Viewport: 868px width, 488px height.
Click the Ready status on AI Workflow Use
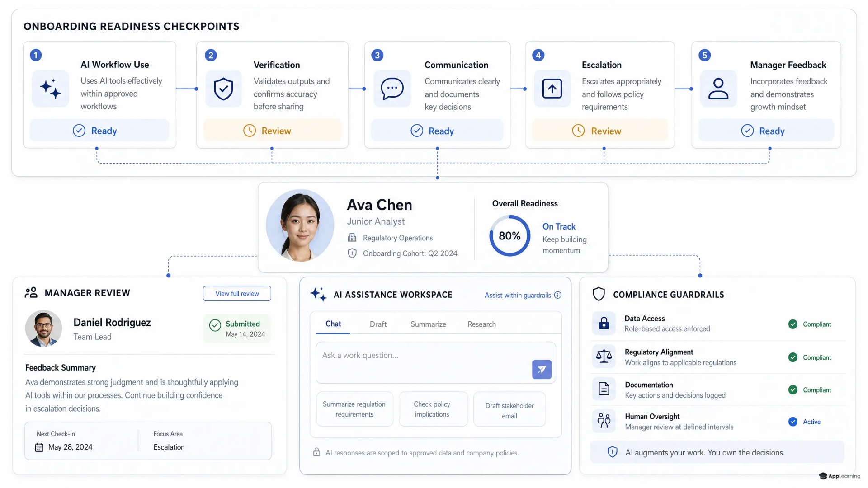tap(99, 131)
